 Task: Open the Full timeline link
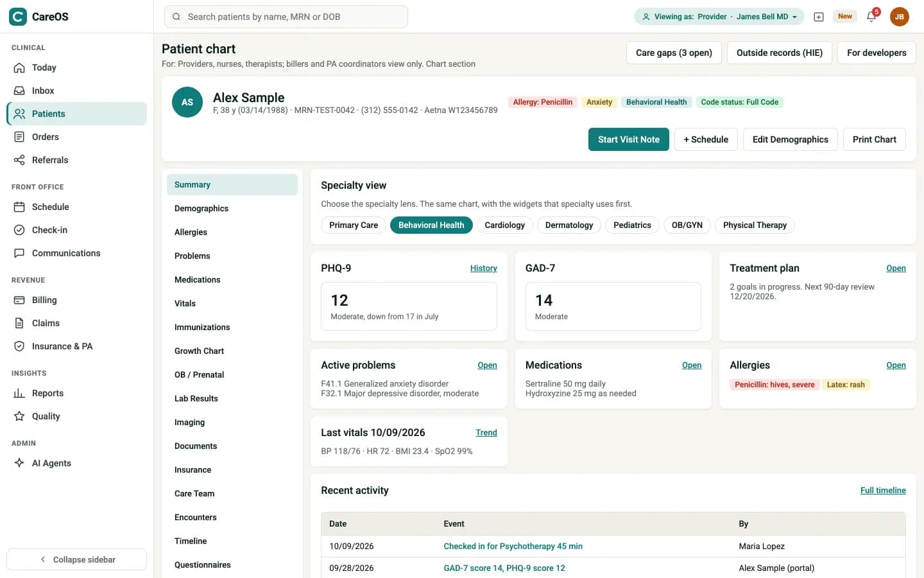883,491
